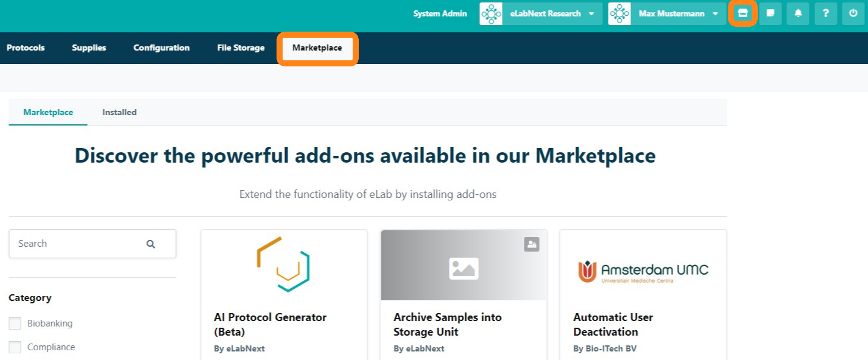Click the Max Mustermann profile logo icon
Viewport: 868px width, 360px height.
tap(619, 13)
